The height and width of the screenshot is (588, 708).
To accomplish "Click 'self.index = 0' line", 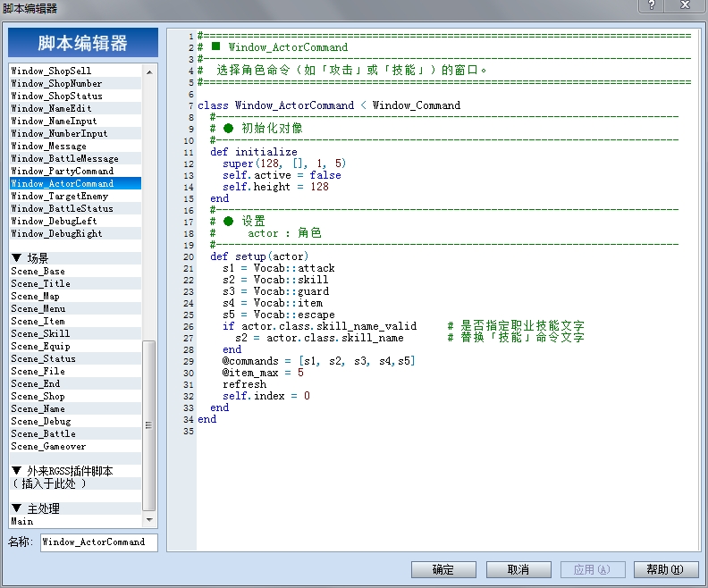I will click(266, 396).
